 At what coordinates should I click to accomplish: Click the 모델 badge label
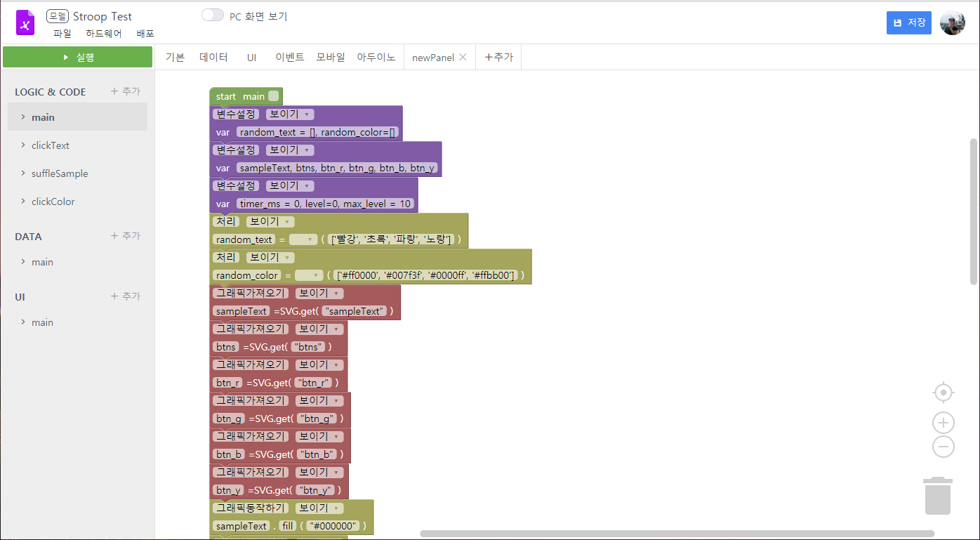click(57, 16)
